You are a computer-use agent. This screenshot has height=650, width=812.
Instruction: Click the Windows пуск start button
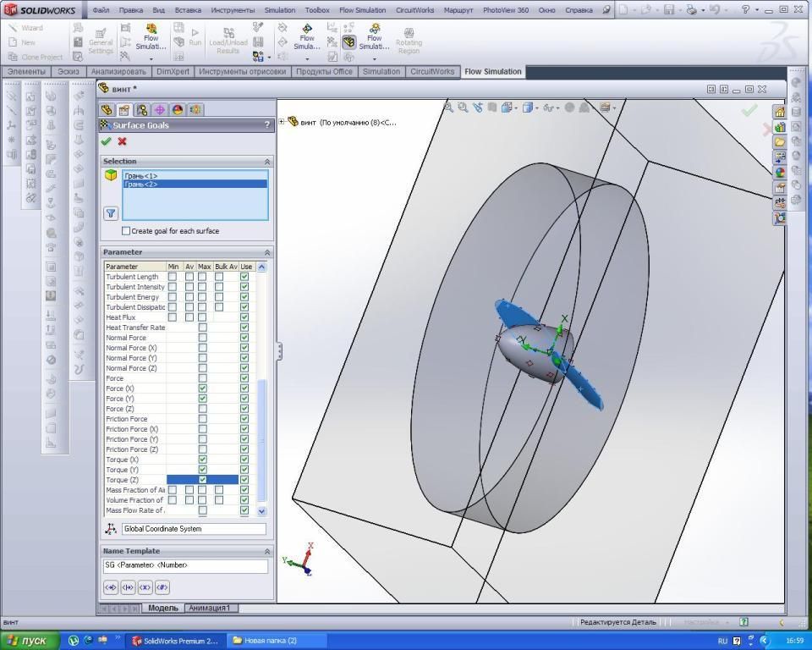point(30,641)
